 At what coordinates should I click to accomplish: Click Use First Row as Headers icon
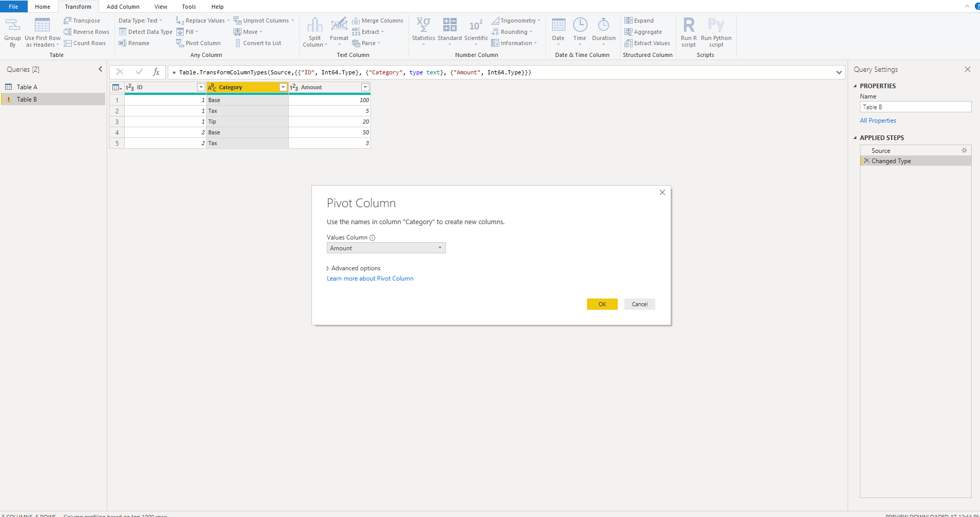tap(42, 25)
